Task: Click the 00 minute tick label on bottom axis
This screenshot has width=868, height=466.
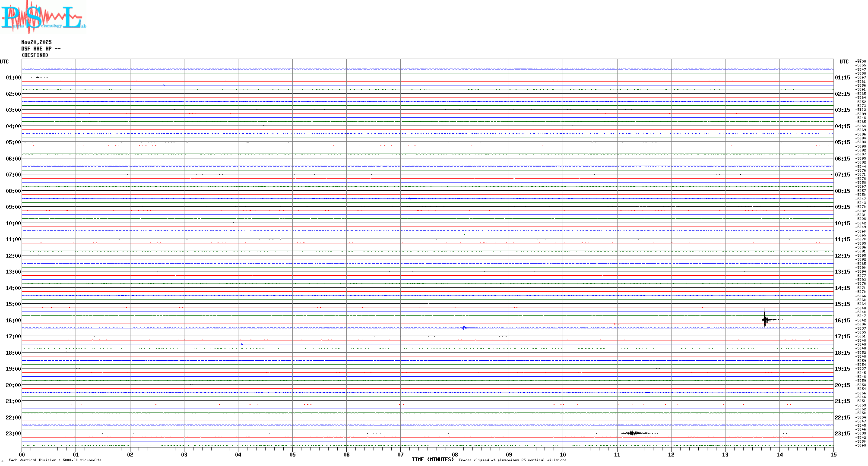Action: point(22,455)
